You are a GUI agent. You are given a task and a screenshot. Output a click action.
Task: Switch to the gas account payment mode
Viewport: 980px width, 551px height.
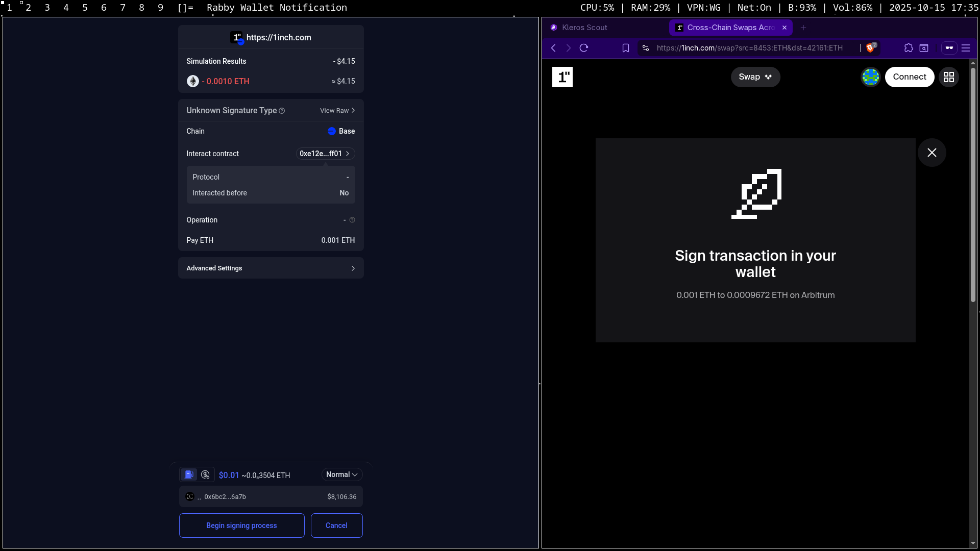[x=206, y=475]
